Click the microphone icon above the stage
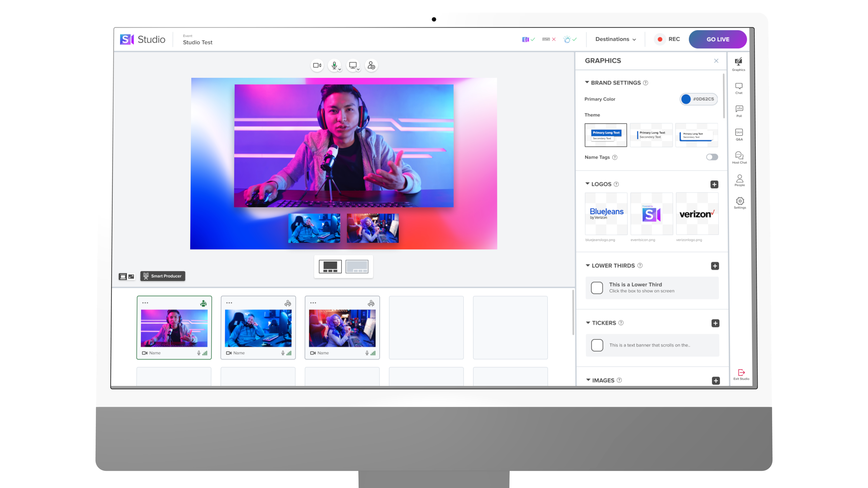This screenshot has width=868, height=488. point(334,65)
